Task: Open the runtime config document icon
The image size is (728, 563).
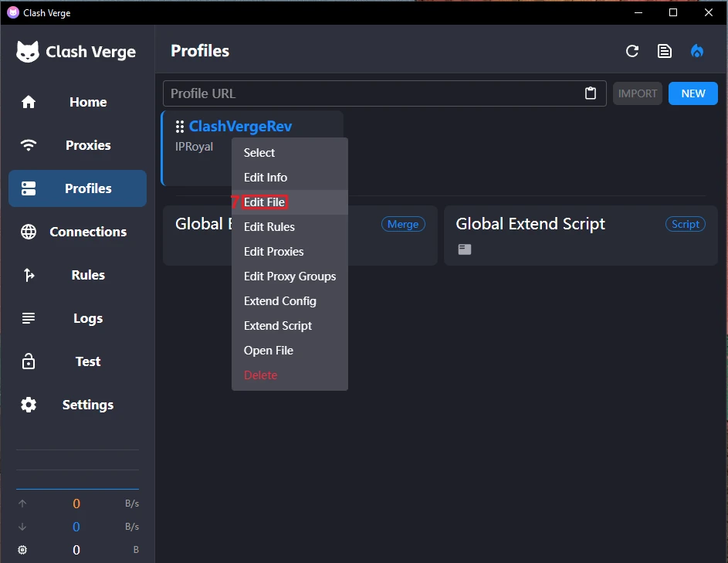Action: click(664, 51)
